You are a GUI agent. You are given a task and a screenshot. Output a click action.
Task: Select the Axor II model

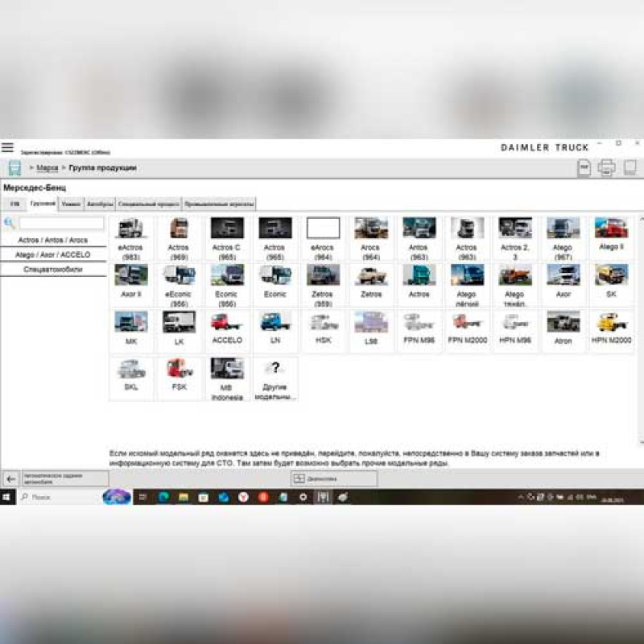(x=131, y=285)
